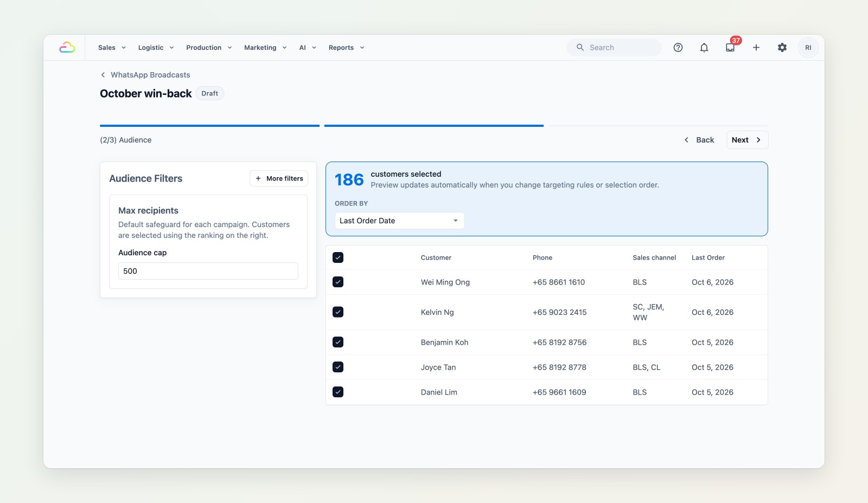Expand the Sales menu
The width and height of the screenshot is (868, 503).
pos(112,48)
